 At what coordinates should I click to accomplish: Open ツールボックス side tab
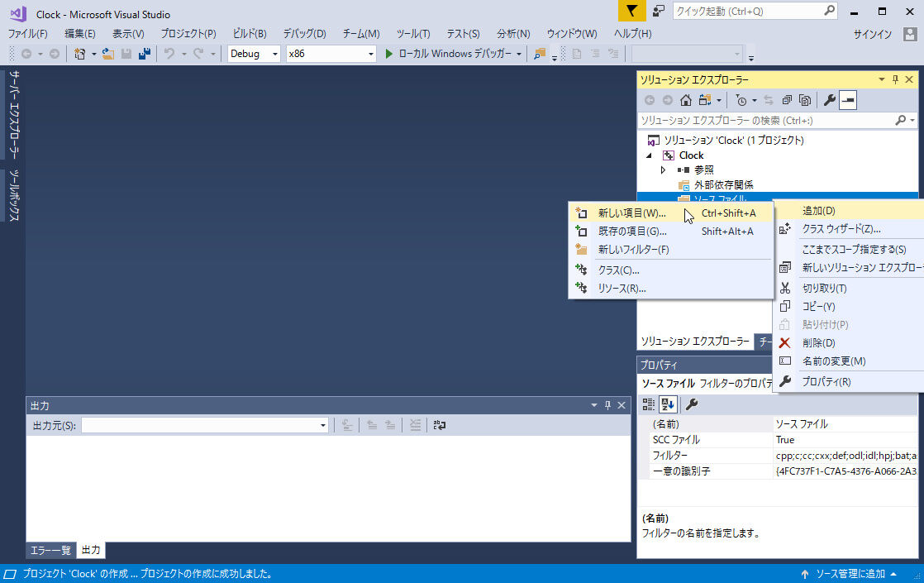click(14, 195)
